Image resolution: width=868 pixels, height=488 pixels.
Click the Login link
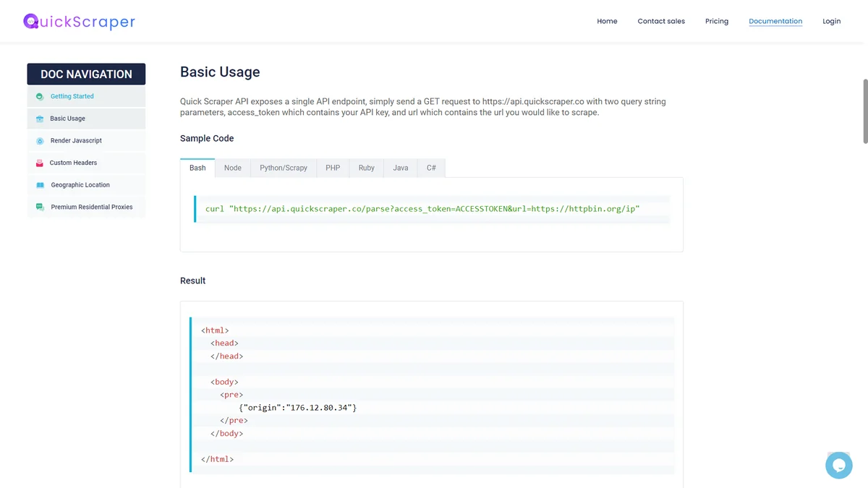[832, 21]
